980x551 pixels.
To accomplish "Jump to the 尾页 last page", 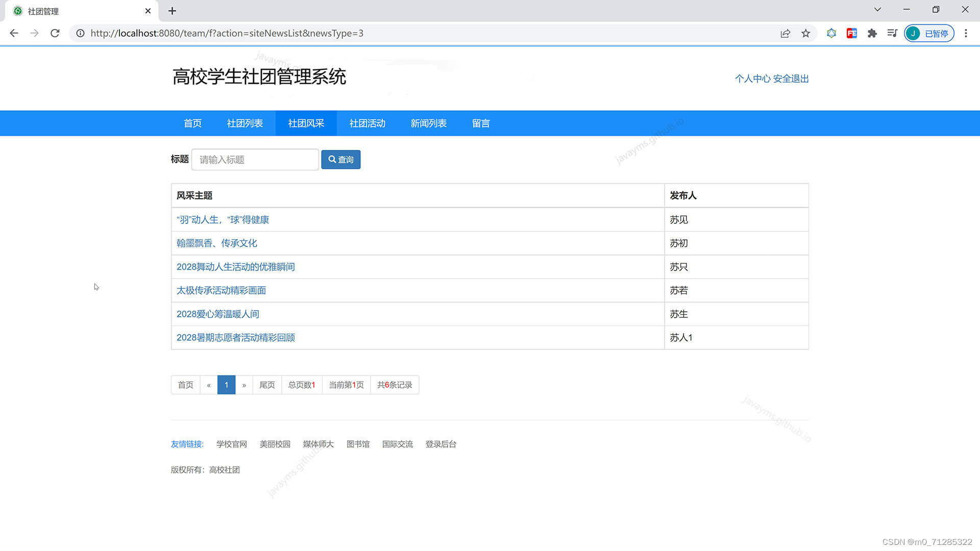I will coord(267,385).
